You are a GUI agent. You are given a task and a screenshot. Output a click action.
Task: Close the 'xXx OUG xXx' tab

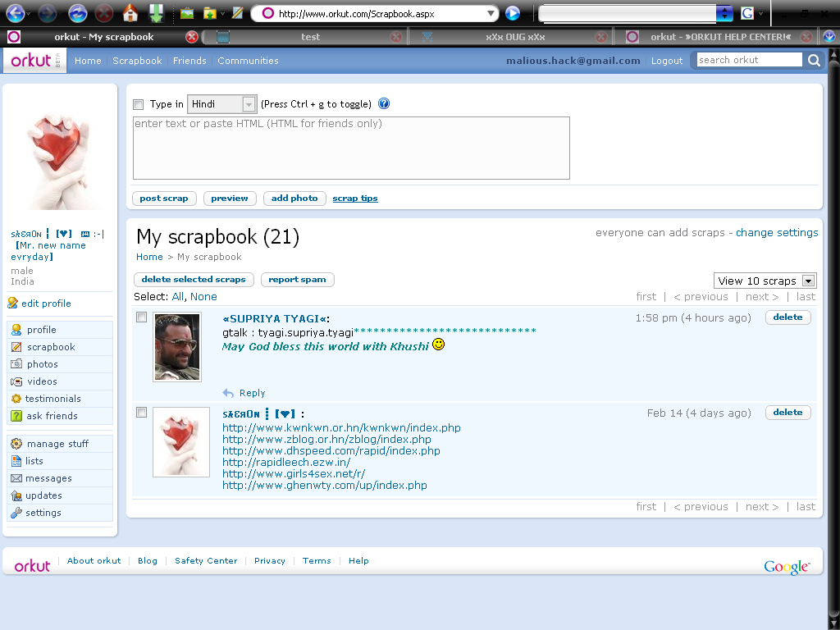tap(601, 37)
